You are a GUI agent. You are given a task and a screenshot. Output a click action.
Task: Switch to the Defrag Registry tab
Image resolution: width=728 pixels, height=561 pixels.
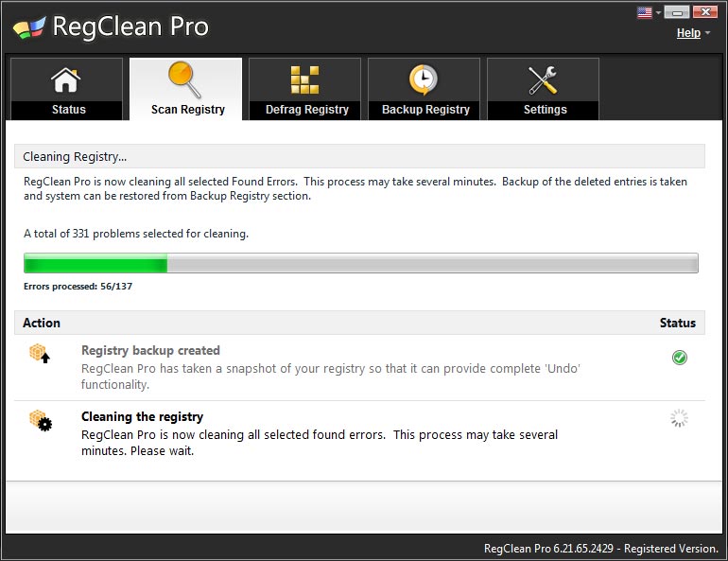tap(304, 89)
